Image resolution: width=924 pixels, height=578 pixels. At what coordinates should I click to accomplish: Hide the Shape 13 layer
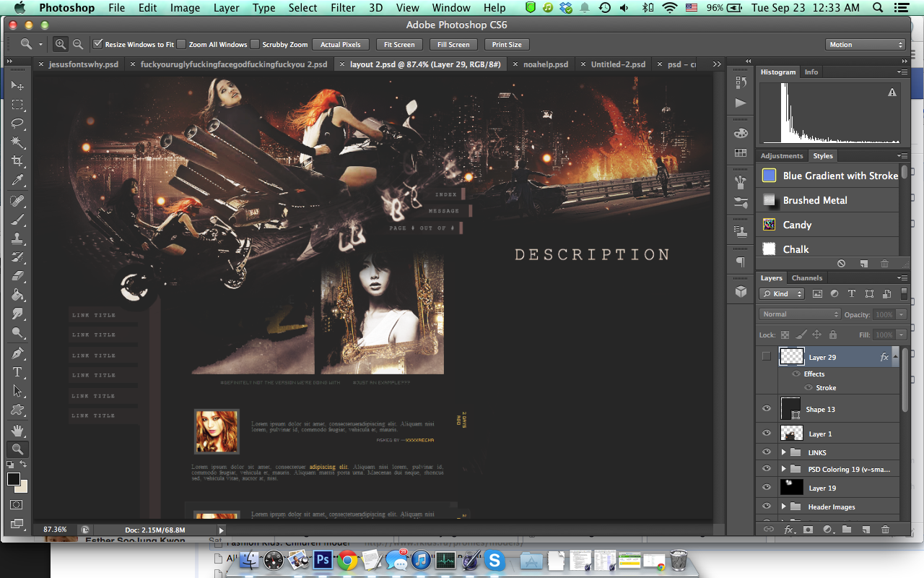pos(767,409)
